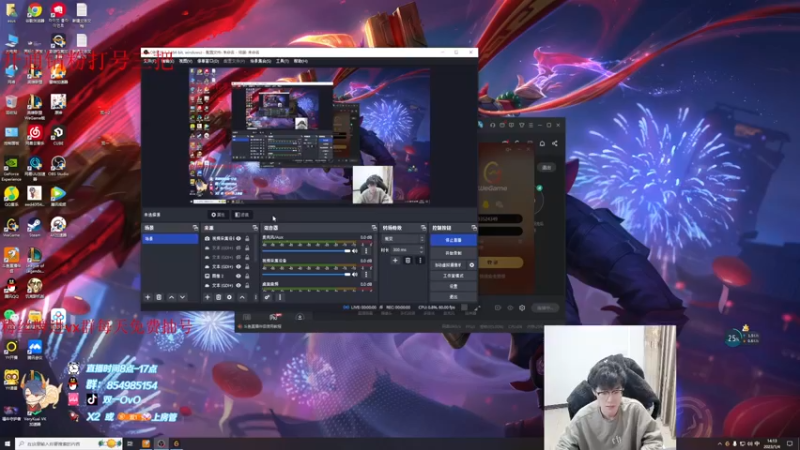This screenshot has width=800, height=450.
Task: Pop out audio mixer dock panel
Action: pos(374,228)
